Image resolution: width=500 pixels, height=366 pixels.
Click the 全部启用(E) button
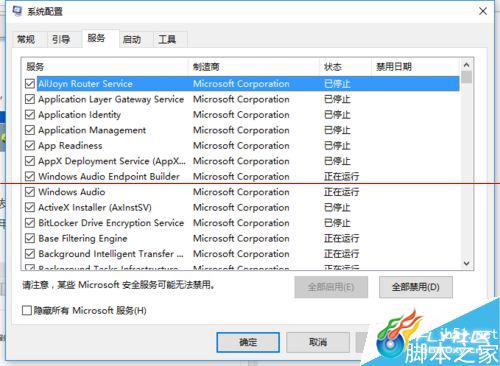coord(331,287)
